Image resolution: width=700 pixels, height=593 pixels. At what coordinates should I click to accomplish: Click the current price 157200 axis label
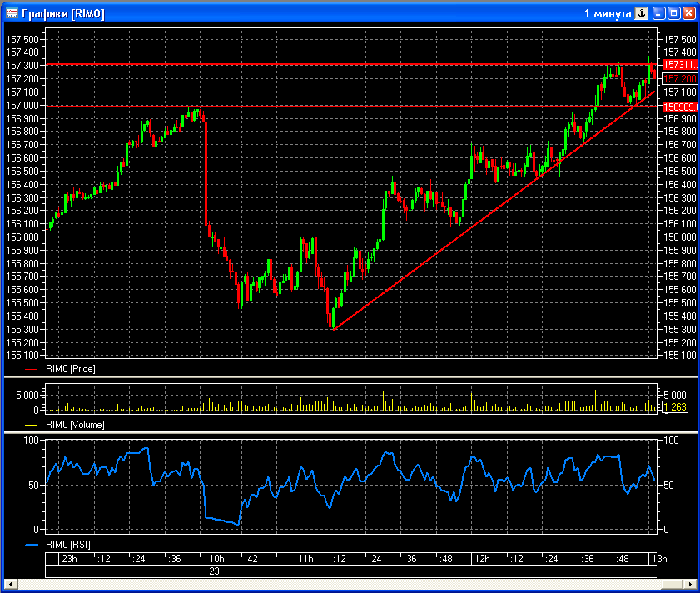click(x=679, y=78)
